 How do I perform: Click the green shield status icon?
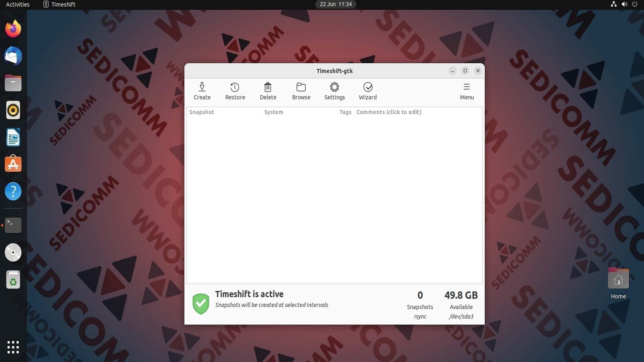click(201, 304)
